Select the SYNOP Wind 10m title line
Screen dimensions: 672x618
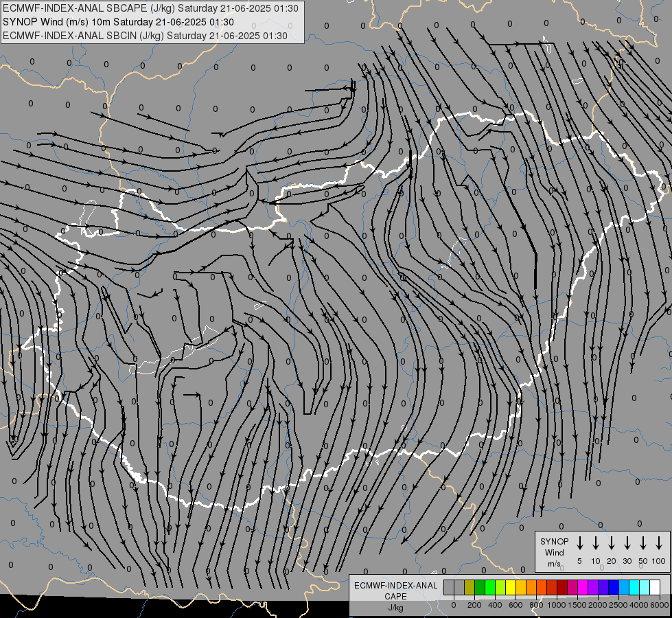(118, 22)
